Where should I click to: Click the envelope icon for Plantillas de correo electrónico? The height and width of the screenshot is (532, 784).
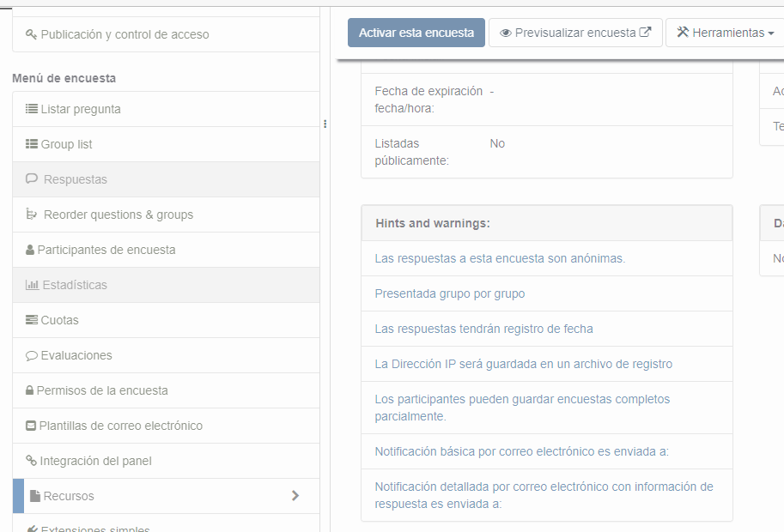tap(31, 426)
